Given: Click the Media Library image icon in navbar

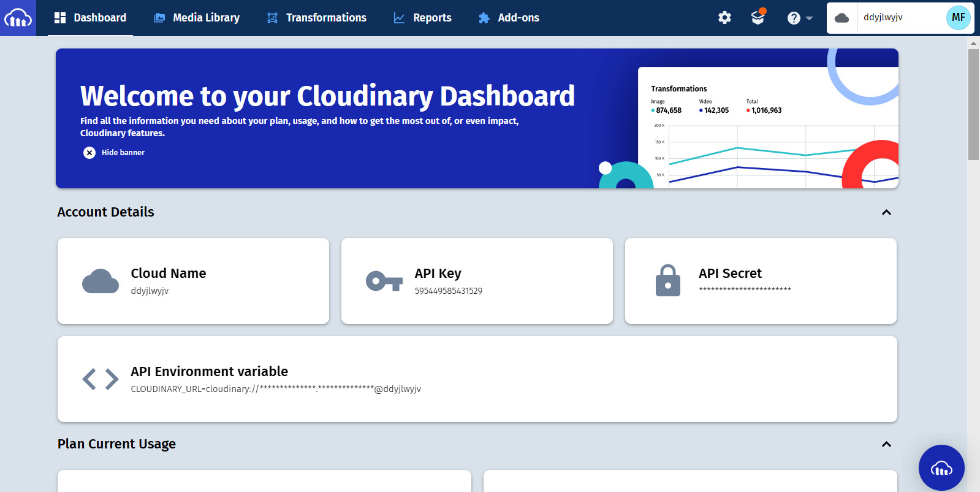Looking at the screenshot, I should click(159, 18).
